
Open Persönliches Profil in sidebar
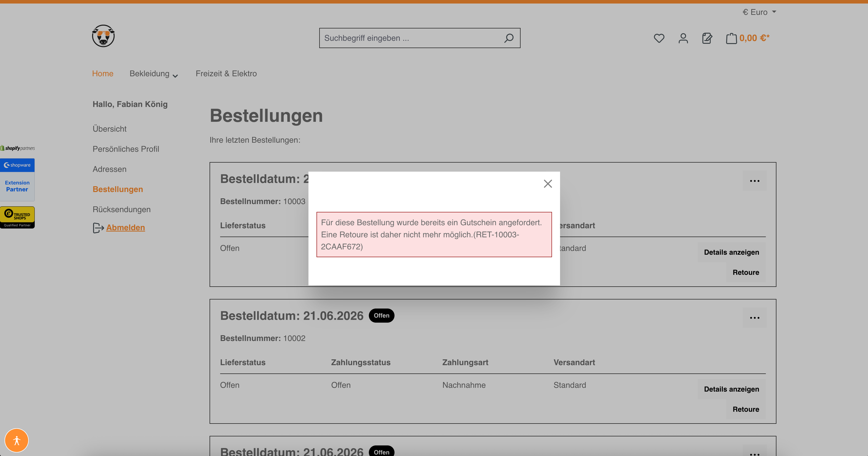coord(126,149)
